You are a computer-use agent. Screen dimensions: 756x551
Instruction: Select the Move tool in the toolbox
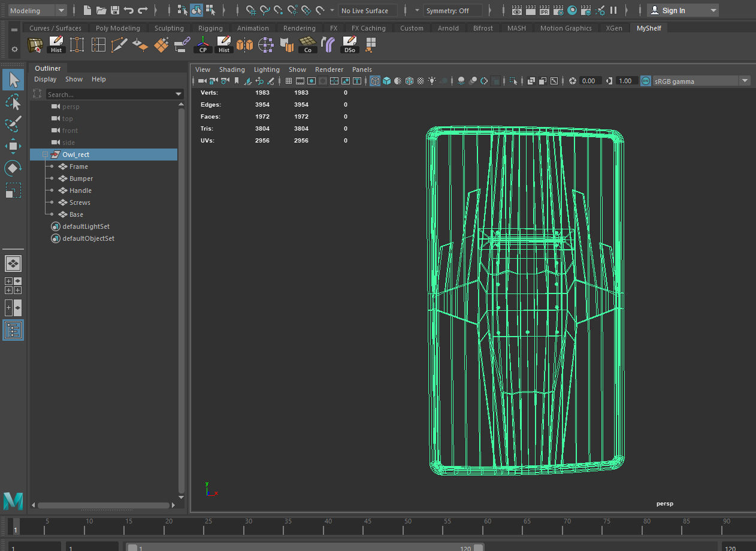[13, 146]
